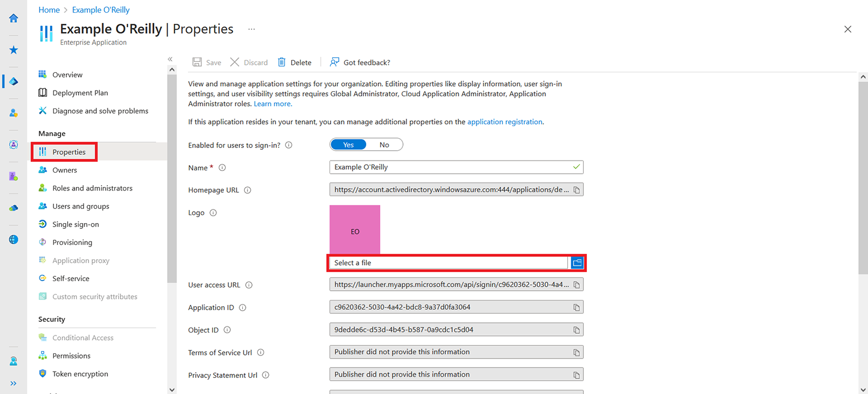Click the Name field containing Example O'Reilly
868x394 pixels.
click(x=456, y=167)
